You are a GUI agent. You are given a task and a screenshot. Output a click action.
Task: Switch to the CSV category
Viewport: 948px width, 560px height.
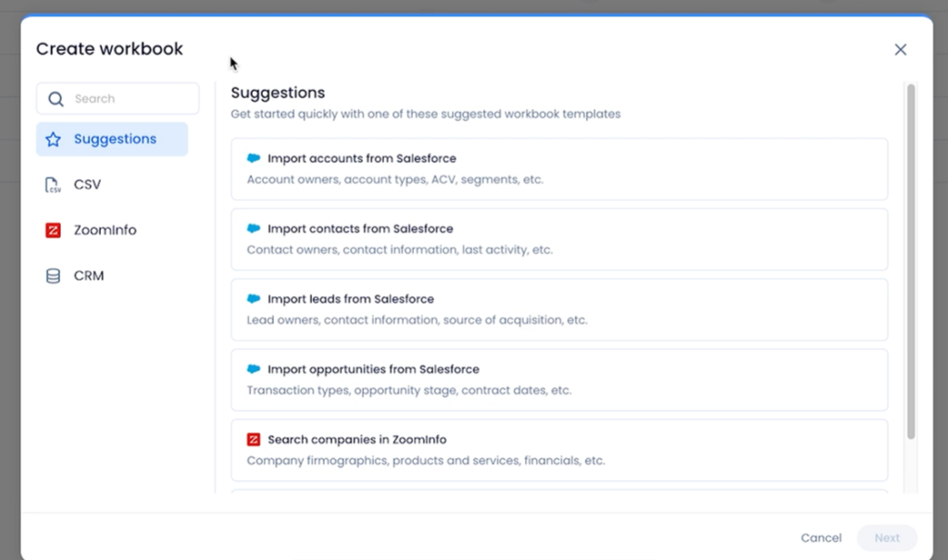click(x=88, y=185)
